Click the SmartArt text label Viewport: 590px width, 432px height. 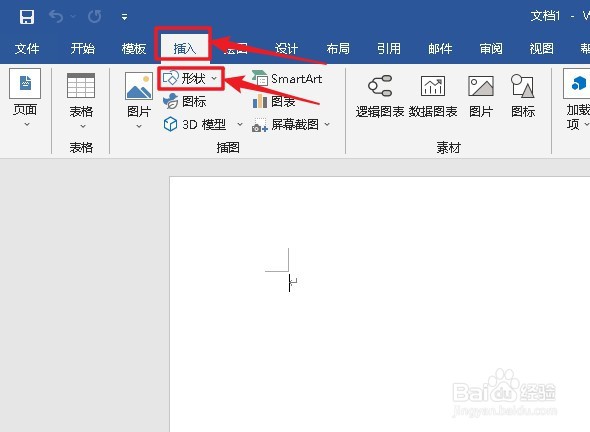click(297, 79)
